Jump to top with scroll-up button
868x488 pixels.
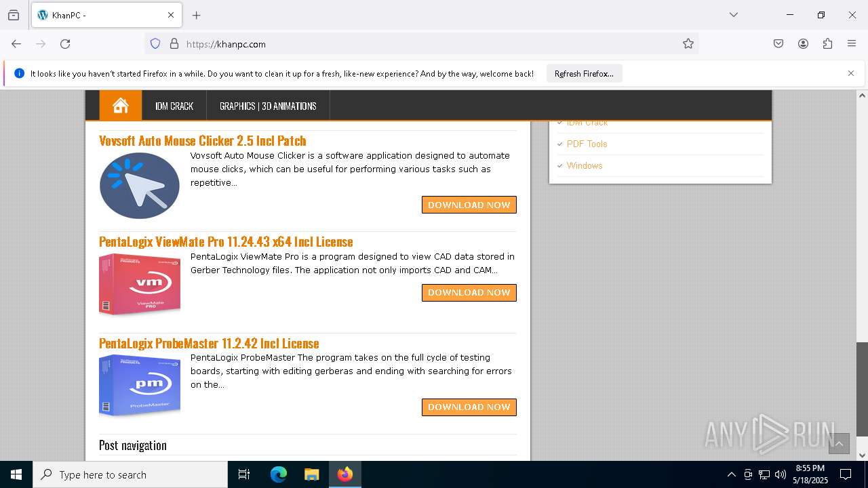pyautogui.click(x=839, y=443)
